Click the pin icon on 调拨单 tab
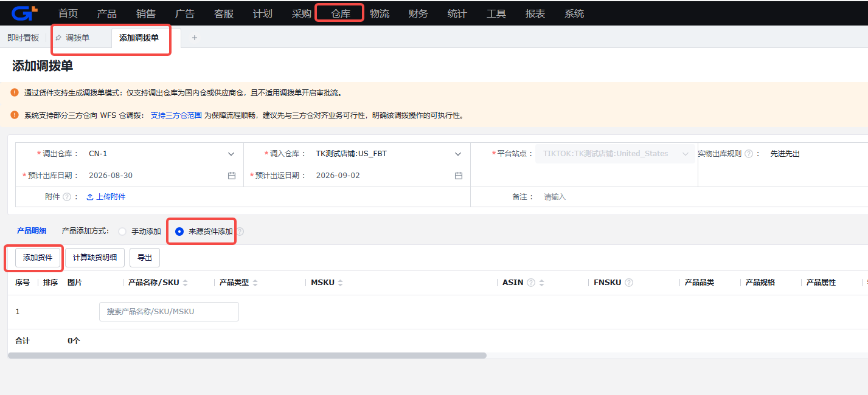Screen dimensions: 868x395 pos(58,38)
